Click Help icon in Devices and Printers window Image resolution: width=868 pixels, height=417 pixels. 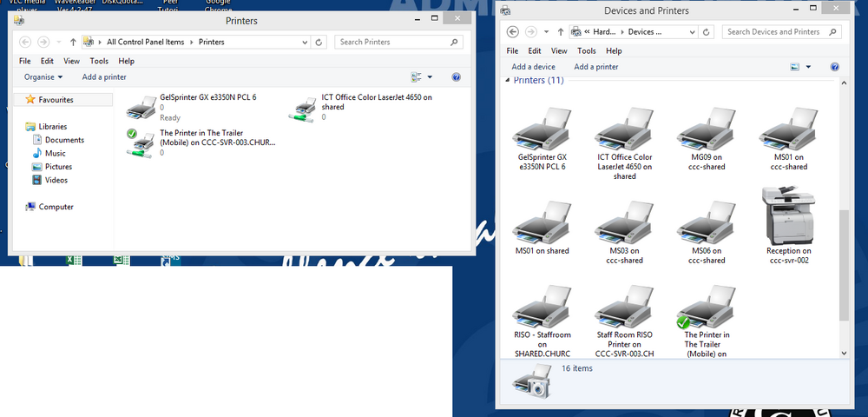click(835, 67)
